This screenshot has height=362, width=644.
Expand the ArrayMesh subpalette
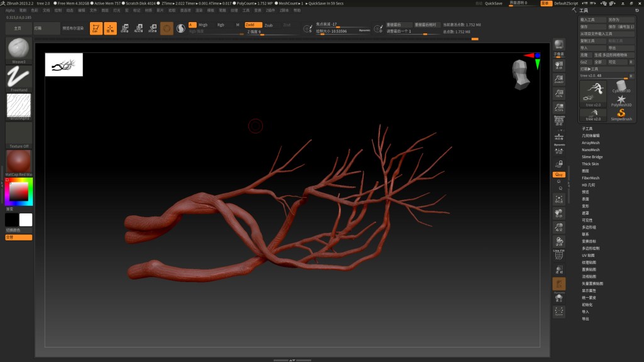coord(591,143)
